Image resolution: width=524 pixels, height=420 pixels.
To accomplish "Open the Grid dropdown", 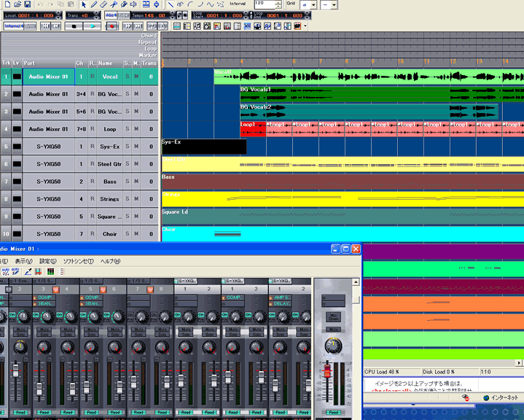I will point(313,5).
